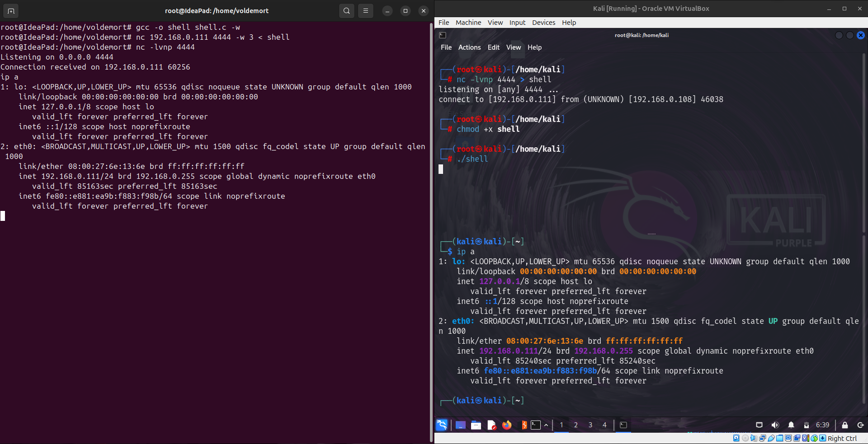Open File menu in Kali terminal window

[446, 47]
